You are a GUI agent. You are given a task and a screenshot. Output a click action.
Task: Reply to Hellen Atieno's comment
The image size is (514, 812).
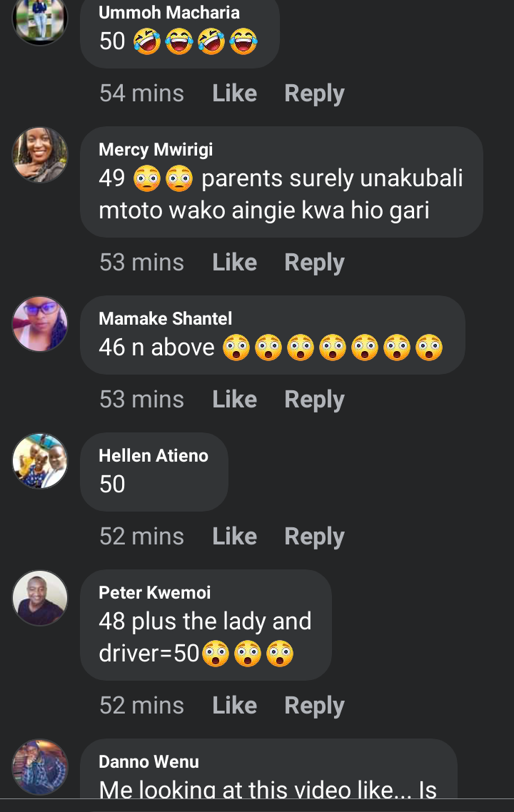pos(315,537)
